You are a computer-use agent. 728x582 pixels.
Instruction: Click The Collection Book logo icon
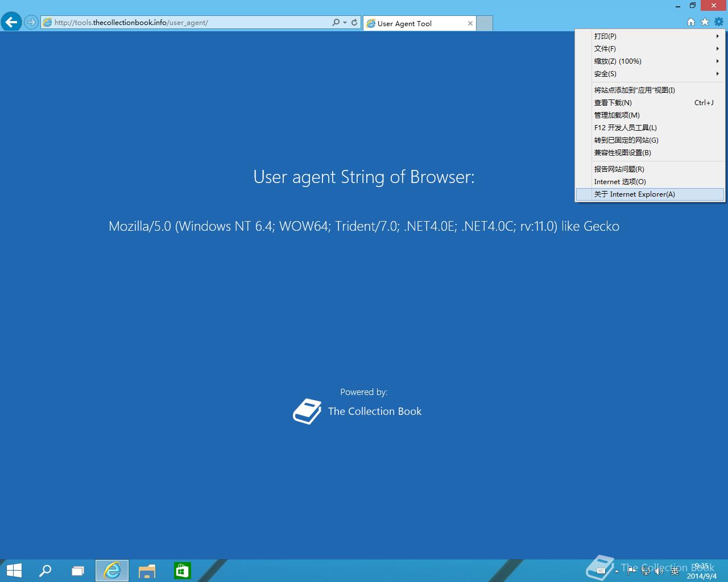307,411
